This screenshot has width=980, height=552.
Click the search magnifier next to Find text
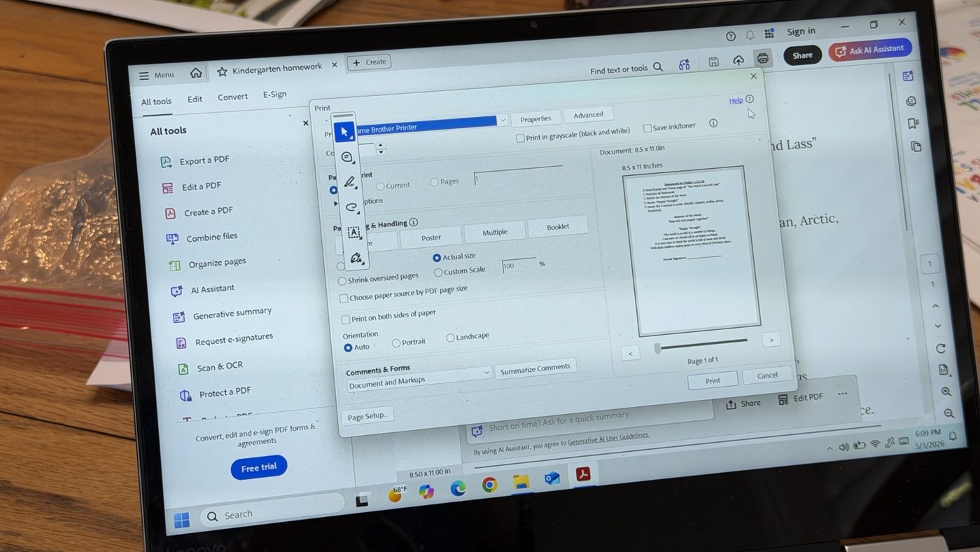[x=658, y=67]
